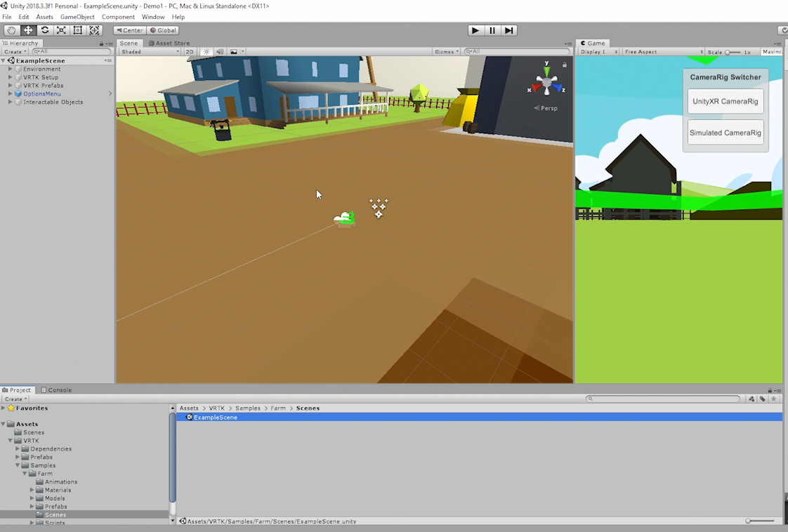Open the Gizmos dropdown
The width and height of the screenshot is (788, 532).
coord(446,51)
